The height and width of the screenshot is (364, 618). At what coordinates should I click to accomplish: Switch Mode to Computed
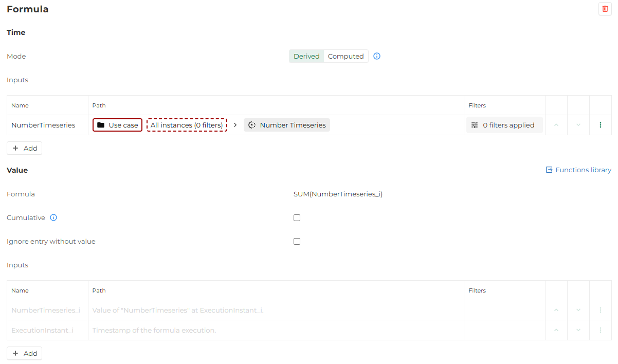(346, 56)
